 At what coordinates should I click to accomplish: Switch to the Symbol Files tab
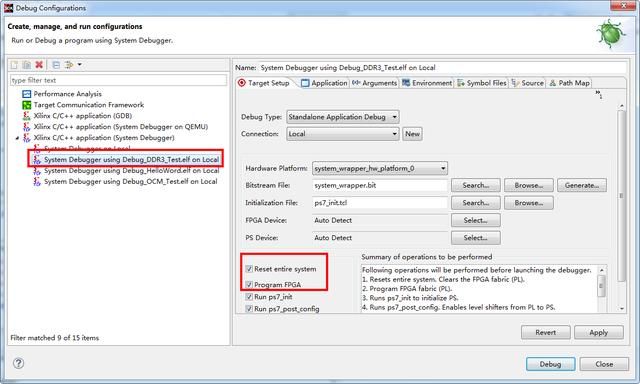[x=482, y=83]
